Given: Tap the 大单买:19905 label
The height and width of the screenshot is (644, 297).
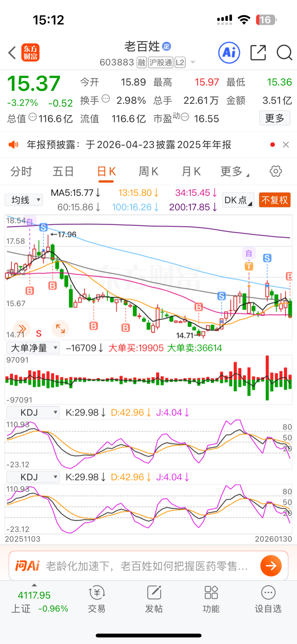Looking at the screenshot, I should 136,348.
